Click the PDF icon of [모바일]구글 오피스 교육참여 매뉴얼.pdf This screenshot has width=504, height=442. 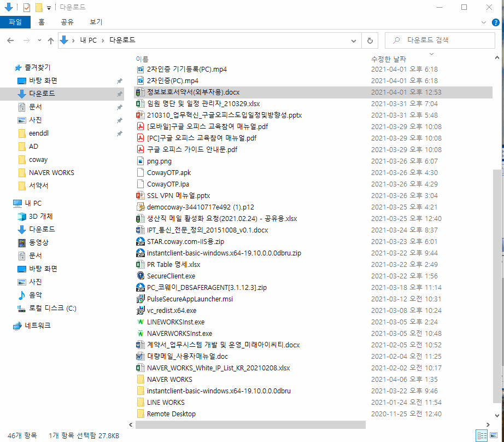pyautogui.click(x=140, y=127)
